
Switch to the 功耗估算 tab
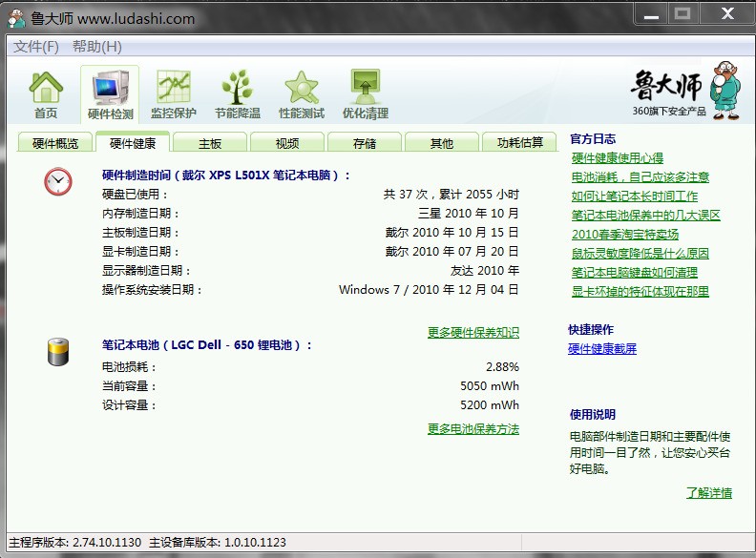[519, 143]
